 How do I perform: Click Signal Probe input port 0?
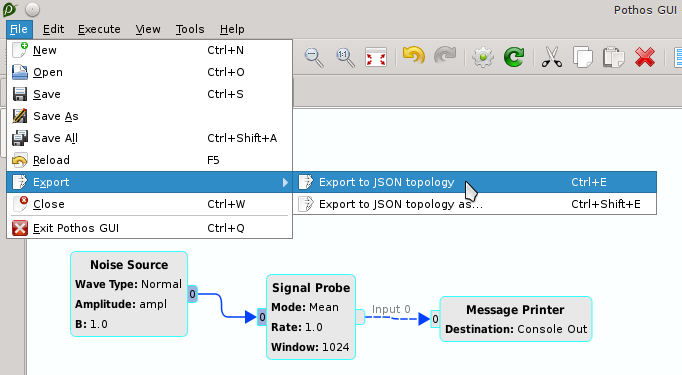click(x=262, y=317)
